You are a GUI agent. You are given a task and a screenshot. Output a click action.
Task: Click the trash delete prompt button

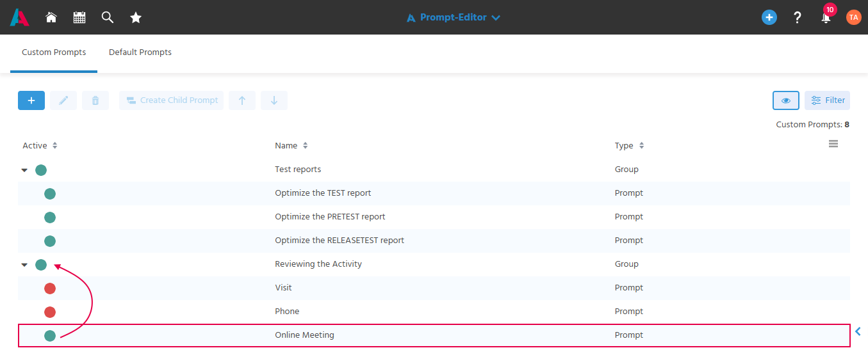point(95,100)
